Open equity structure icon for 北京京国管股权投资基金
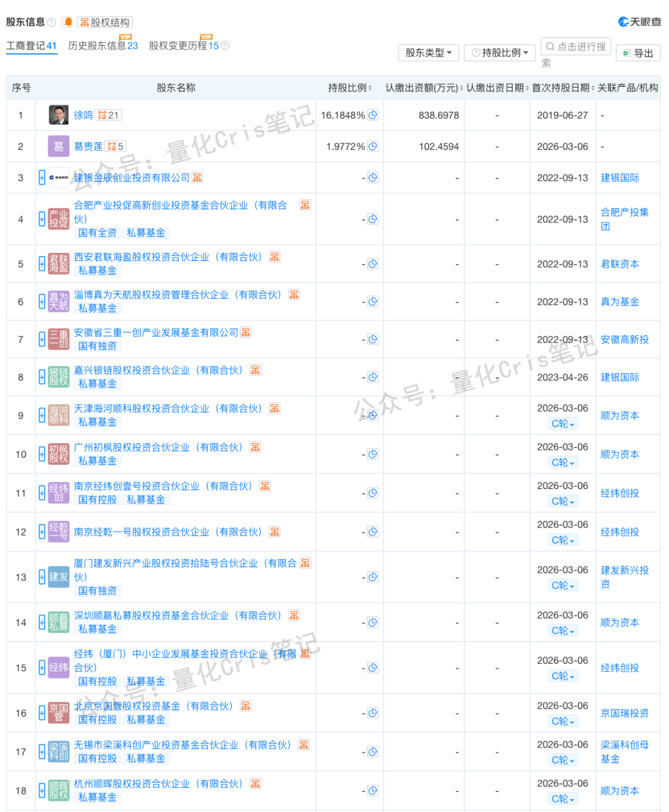Screen dimensions: 669x812 (246, 706)
